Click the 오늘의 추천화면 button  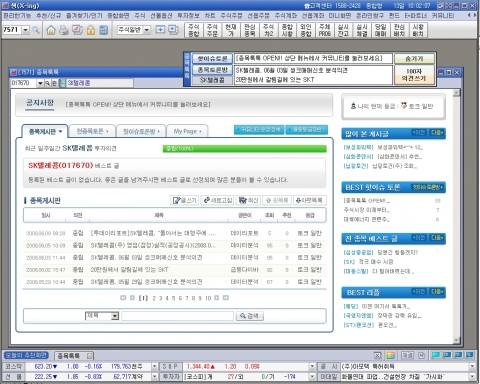click(x=27, y=355)
